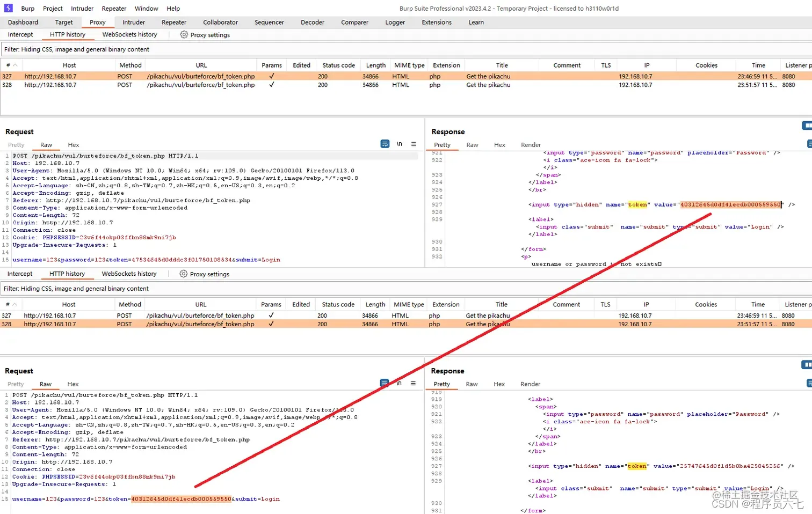
Task: Toggle the \n non-printable characters icon in upper Request pane
Action: pyautogui.click(x=399, y=144)
